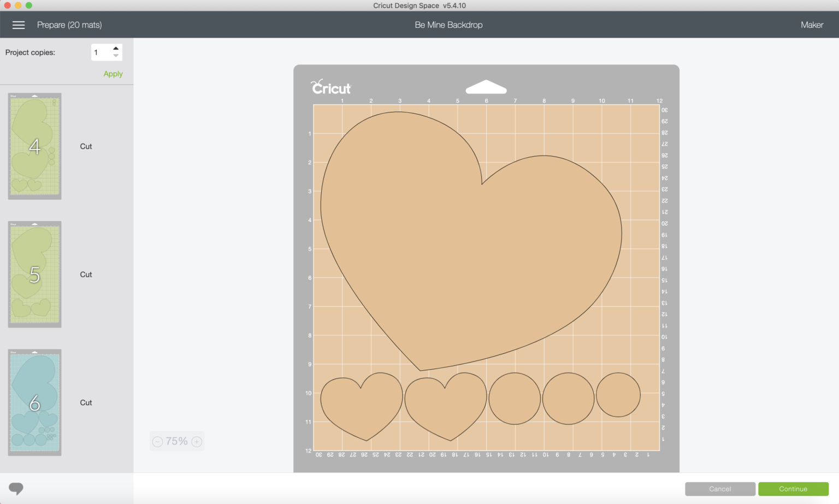Increase Project copies using the up arrow
Image resolution: width=839 pixels, height=504 pixels.
(115, 48)
